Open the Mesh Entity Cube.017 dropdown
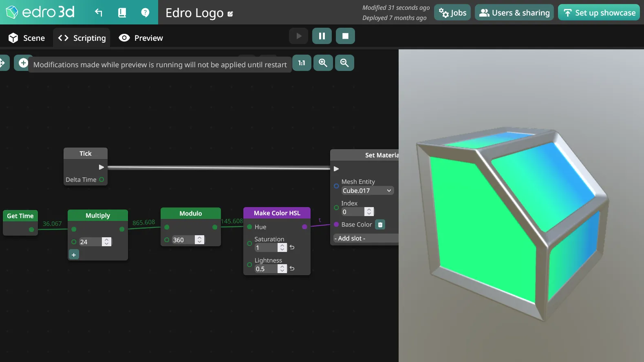Viewport: 644px width, 362px height. coord(368,190)
